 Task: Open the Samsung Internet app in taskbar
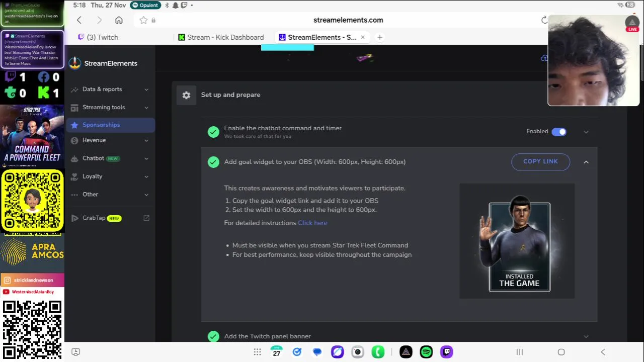337,352
